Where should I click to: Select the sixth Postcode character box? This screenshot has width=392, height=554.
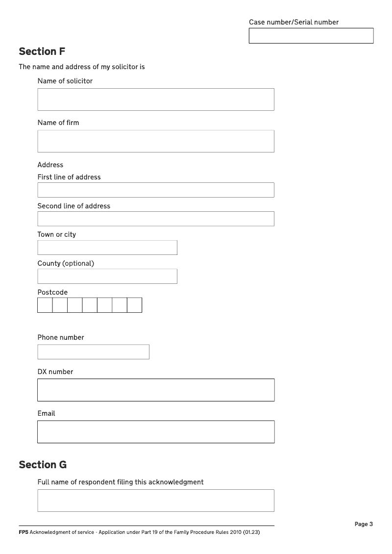pyautogui.click(x=120, y=305)
